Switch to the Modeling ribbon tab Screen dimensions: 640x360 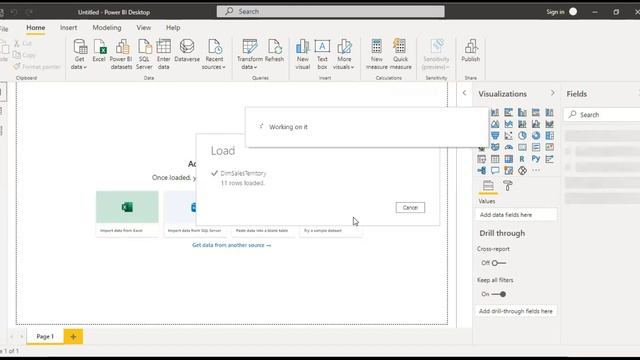point(107,27)
